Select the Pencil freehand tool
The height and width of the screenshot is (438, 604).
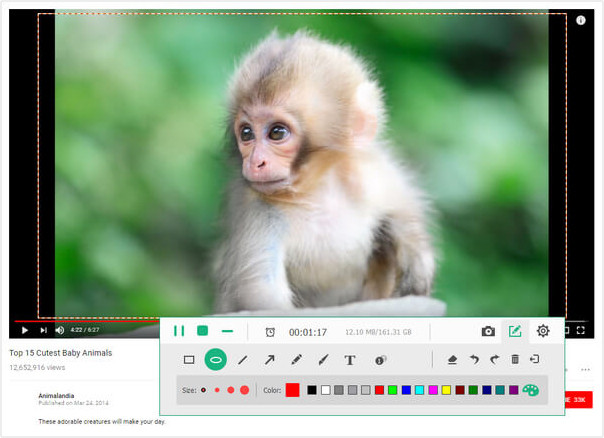(x=296, y=360)
